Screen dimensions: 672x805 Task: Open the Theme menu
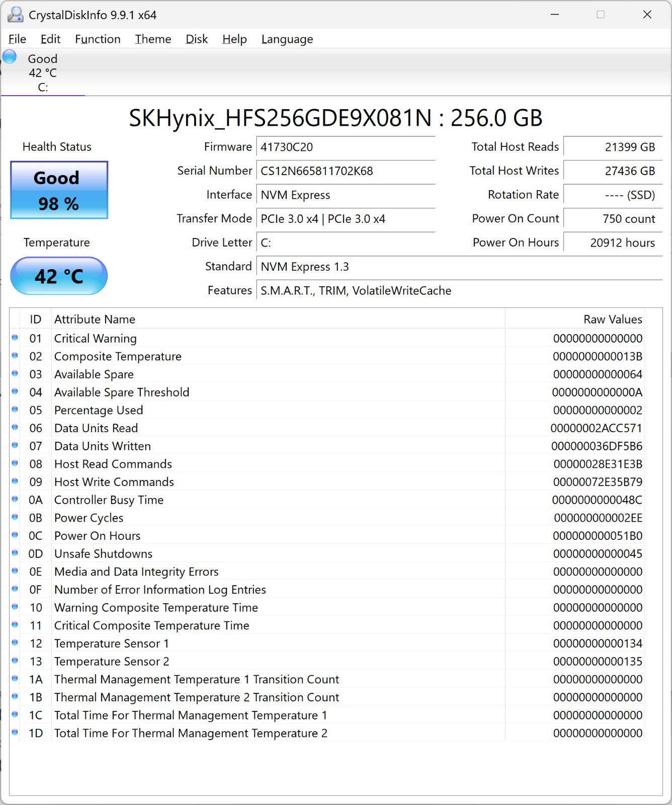[153, 39]
